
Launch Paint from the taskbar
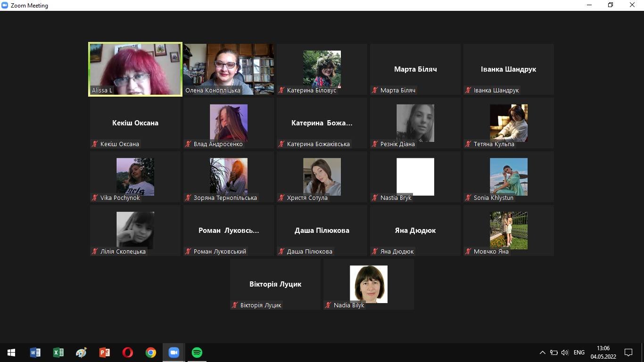pos(81,353)
